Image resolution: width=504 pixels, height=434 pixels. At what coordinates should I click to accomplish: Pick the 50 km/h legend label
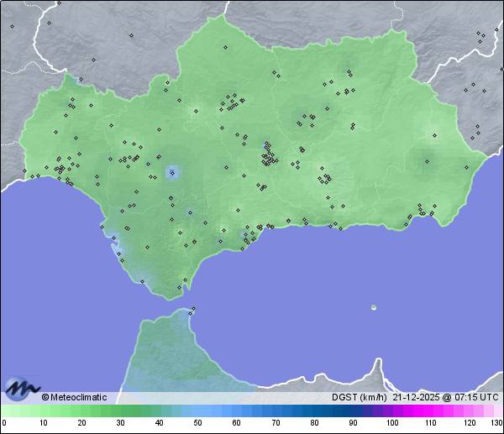[197, 423]
